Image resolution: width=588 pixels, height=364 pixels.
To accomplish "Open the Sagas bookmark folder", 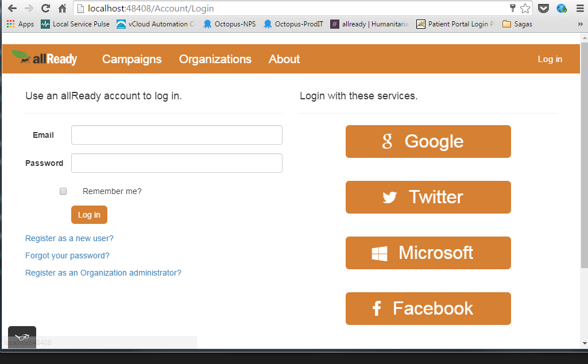I will pos(517,24).
